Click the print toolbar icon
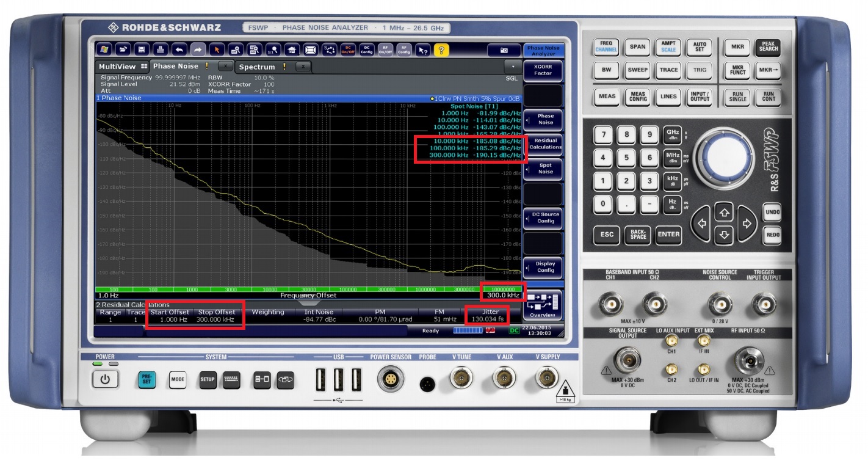The image size is (868, 463). coord(161,49)
